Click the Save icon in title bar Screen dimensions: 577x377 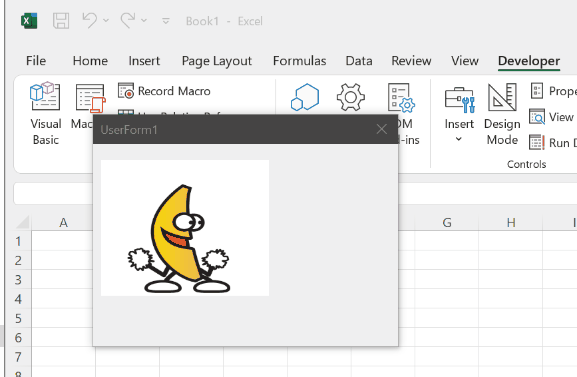coord(61,21)
